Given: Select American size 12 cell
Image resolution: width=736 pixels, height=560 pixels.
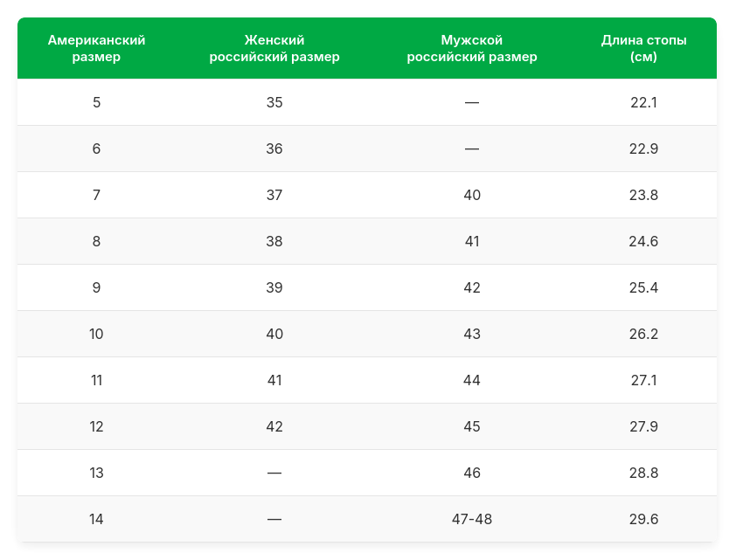Looking at the screenshot, I should (x=96, y=426).
